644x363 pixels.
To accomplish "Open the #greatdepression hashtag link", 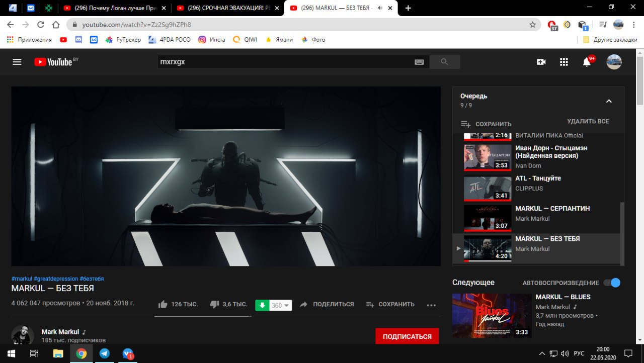I will point(56,279).
